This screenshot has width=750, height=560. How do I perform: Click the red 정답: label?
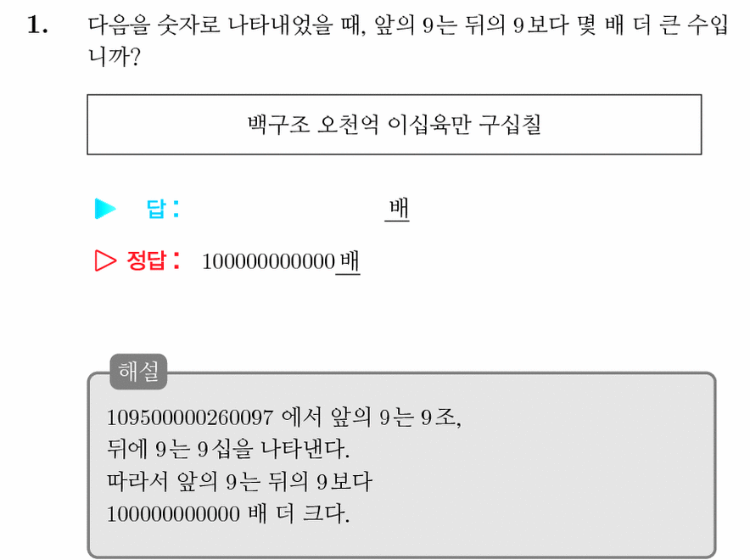click(x=153, y=260)
